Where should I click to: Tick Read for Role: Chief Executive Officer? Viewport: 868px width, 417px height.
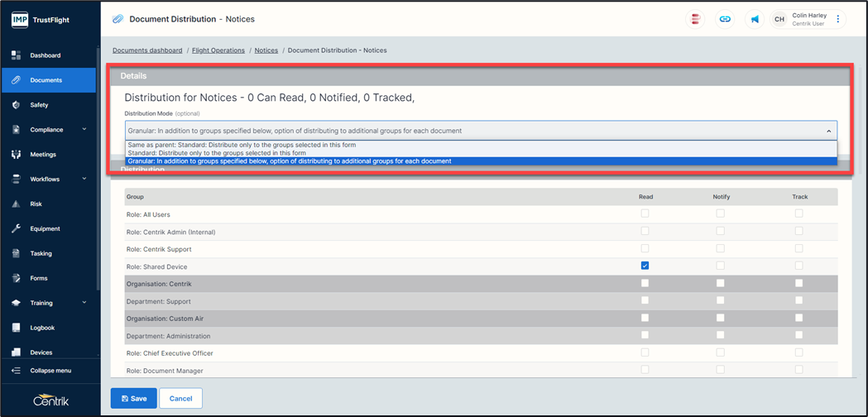click(x=645, y=352)
